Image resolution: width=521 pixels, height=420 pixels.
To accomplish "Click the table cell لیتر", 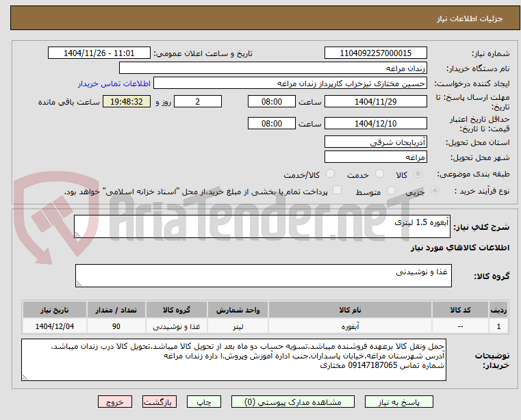I will click(238, 326).
